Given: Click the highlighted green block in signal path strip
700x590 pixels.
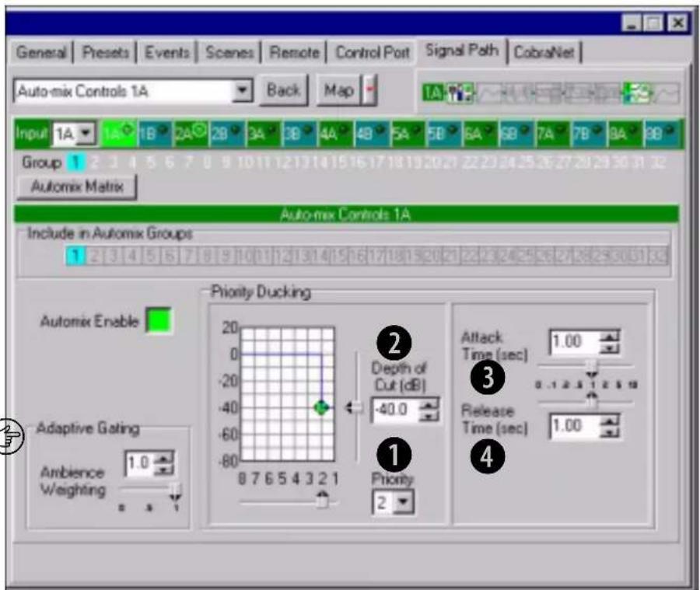Looking at the screenshot, I should (636, 93).
